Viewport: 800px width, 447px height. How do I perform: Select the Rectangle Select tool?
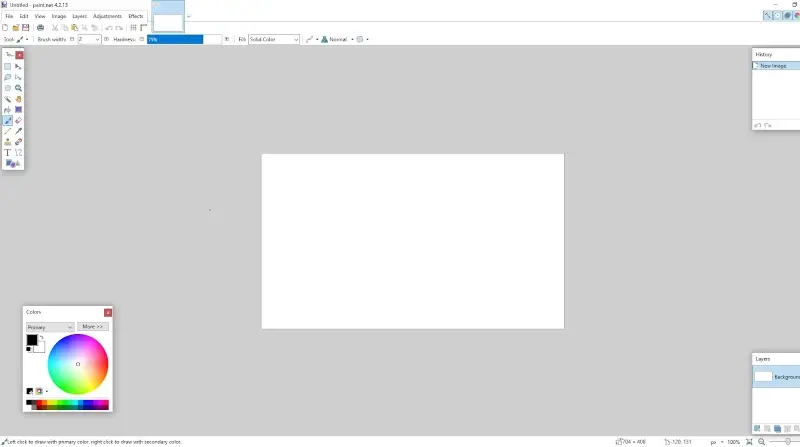[x=8, y=66]
